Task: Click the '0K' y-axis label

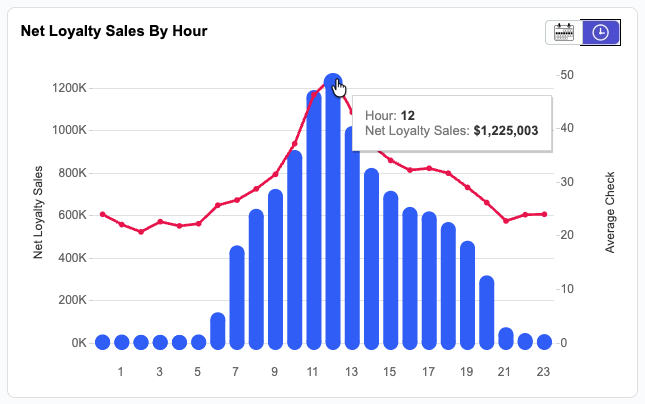Action: coord(79,343)
